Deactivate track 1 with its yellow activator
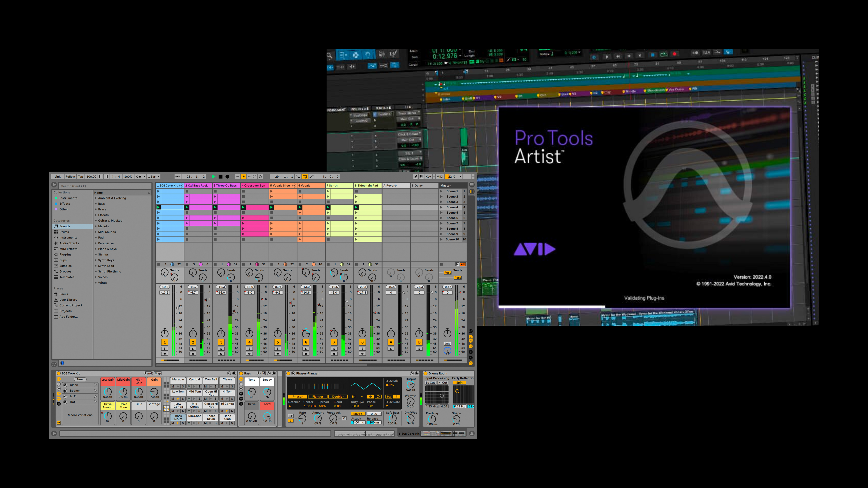Screen dimensions: 868x488 (x=164, y=342)
